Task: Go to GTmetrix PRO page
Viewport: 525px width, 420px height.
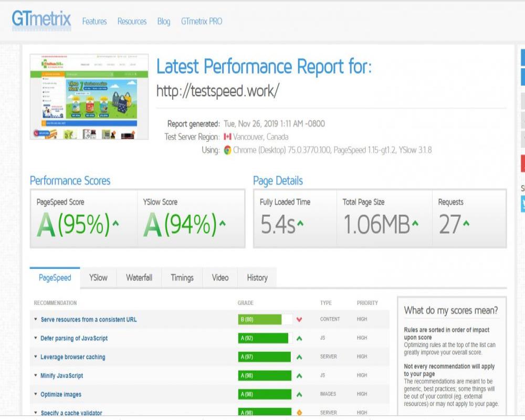Action: pyautogui.click(x=202, y=22)
